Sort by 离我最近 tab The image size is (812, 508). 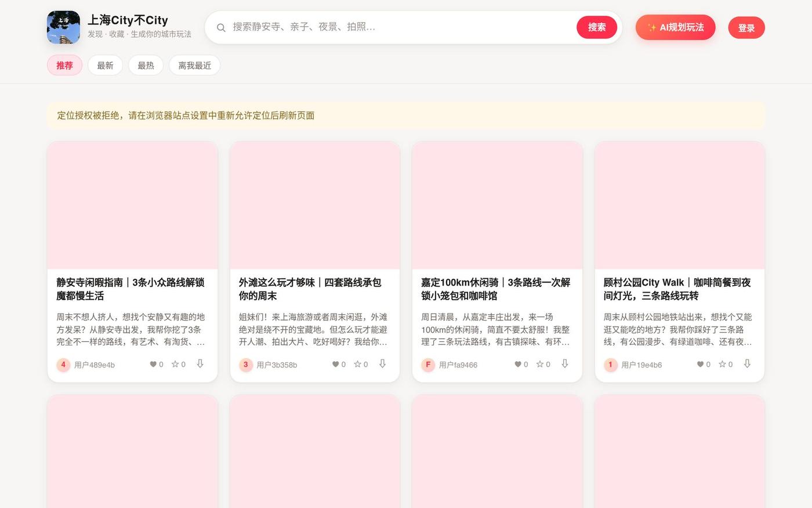[x=194, y=66]
